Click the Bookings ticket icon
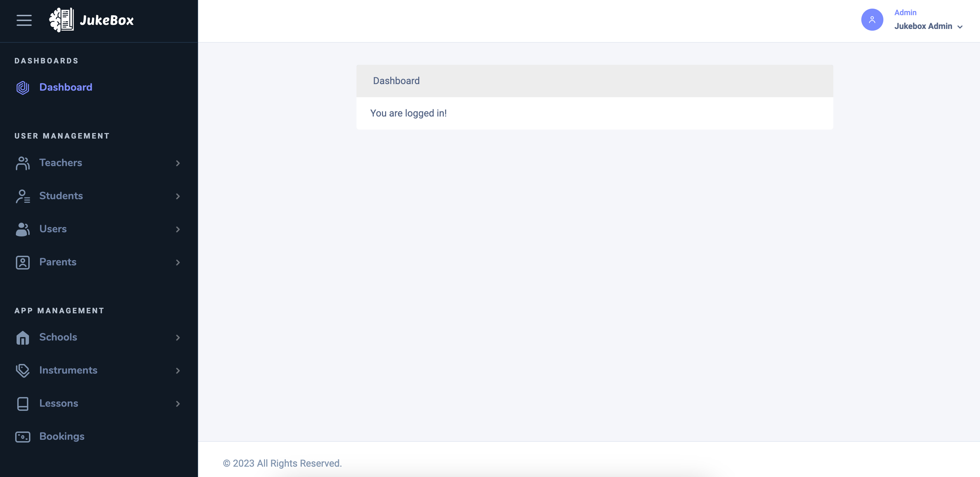 [x=23, y=437]
